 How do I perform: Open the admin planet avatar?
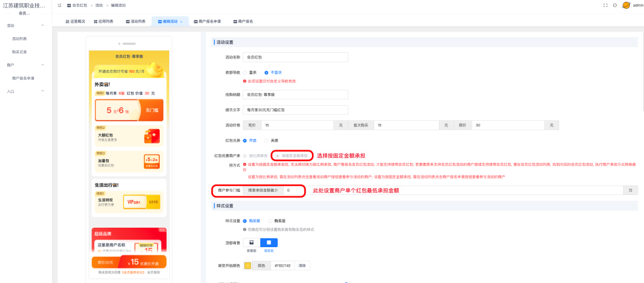(626, 5)
